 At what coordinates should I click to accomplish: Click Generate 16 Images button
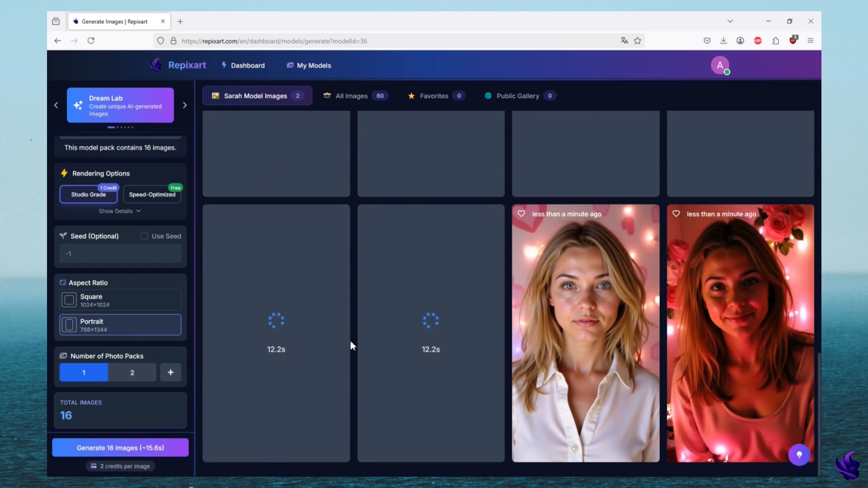pos(120,448)
